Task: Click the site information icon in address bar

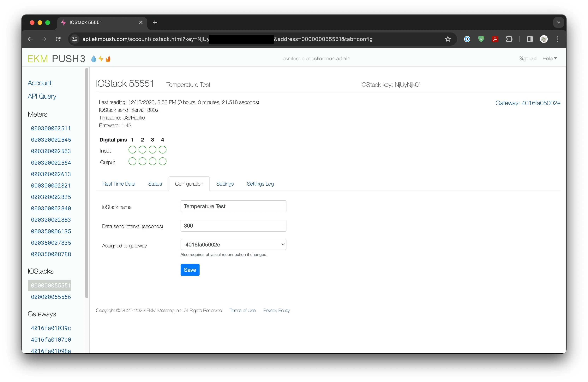Action: pos(75,39)
